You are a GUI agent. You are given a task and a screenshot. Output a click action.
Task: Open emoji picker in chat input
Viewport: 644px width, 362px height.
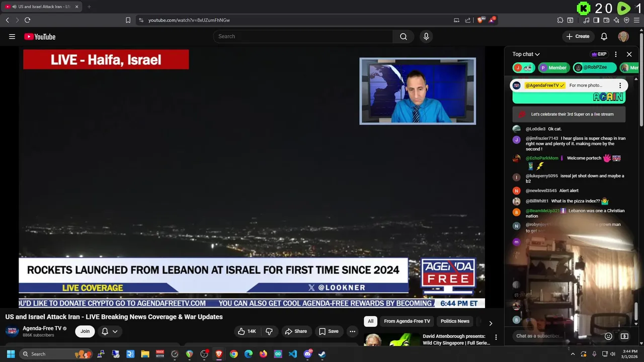608,336
